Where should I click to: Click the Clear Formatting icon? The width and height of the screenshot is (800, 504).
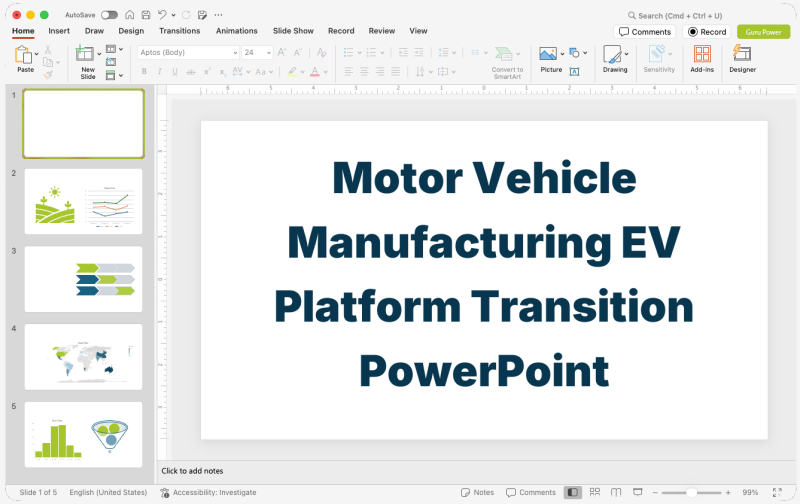point(321,52)
